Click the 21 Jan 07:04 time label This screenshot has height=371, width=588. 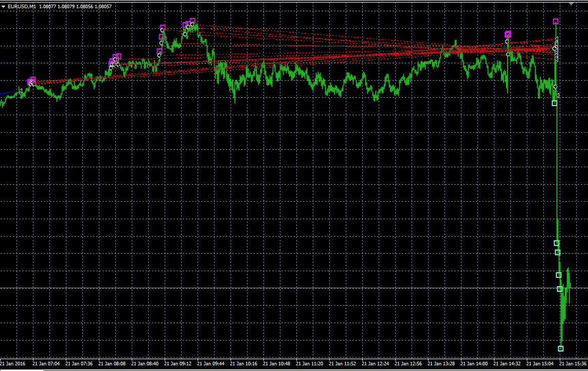click(46, 363)
